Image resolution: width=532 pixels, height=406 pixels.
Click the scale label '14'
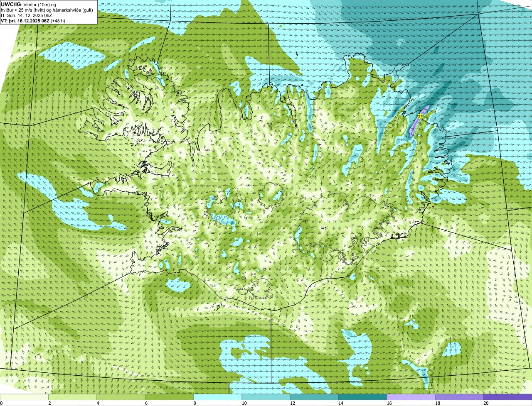(341, 403)
